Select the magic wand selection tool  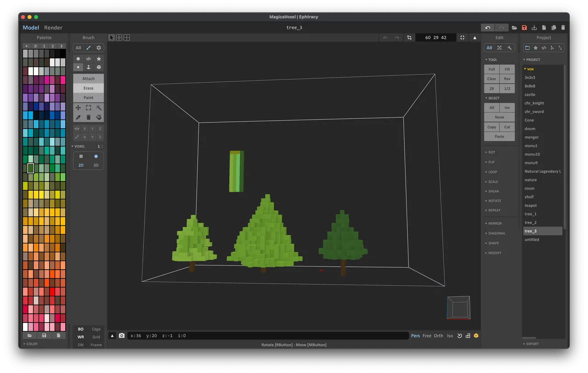[99, 107]
